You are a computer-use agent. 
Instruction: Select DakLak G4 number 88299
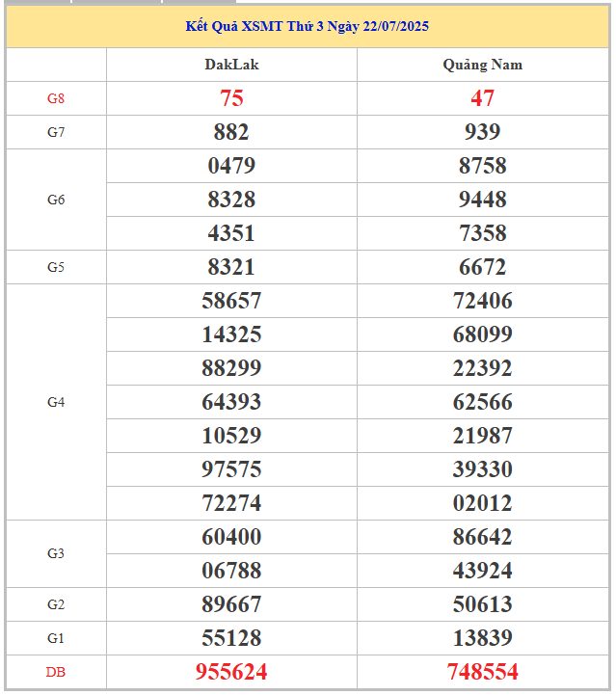[231, 368]
